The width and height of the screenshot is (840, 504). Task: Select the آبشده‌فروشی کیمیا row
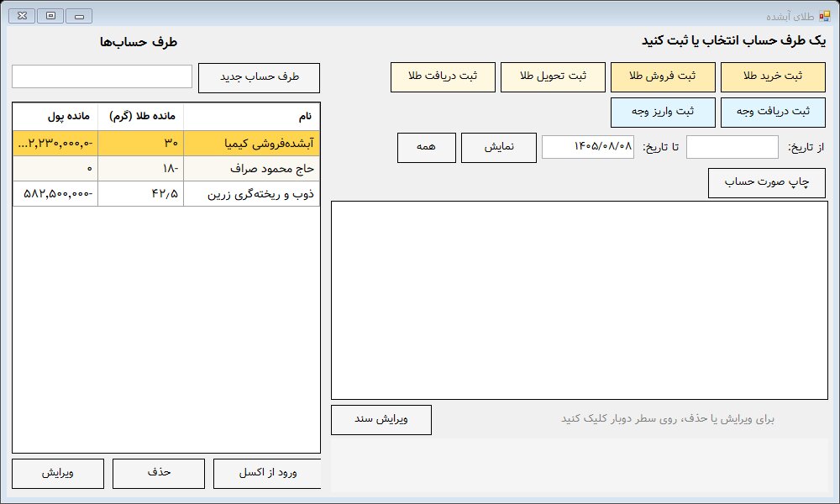pyautogui.click(x=166, y=144)
